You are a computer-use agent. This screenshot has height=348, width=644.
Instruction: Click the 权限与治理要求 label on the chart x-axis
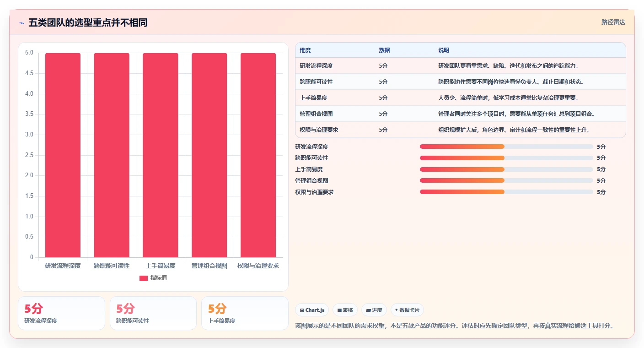click(x=258, y=266)
